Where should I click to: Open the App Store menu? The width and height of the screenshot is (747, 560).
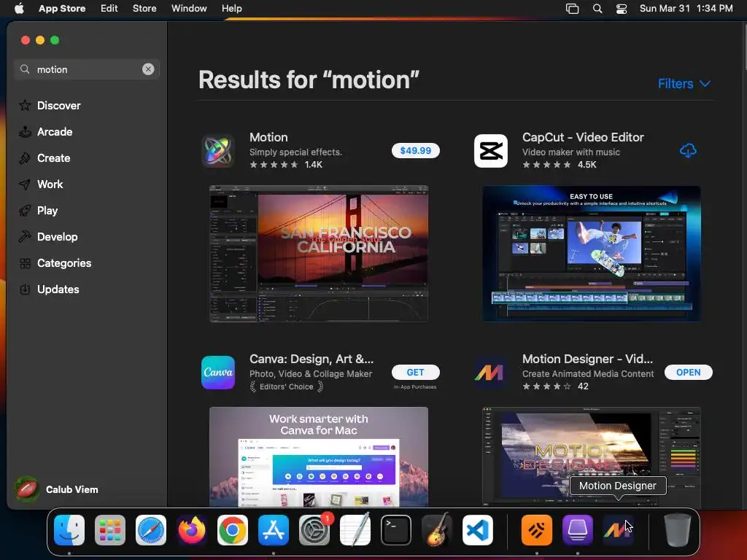(62, 8)
